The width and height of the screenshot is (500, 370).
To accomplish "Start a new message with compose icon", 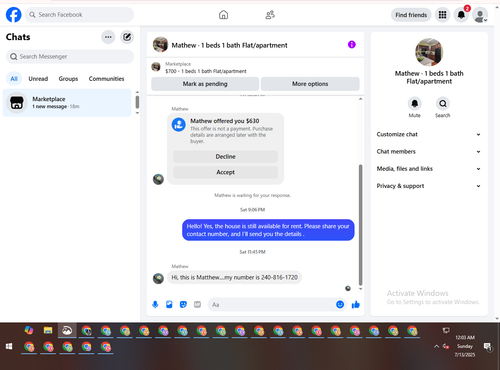I will [127, 37].
